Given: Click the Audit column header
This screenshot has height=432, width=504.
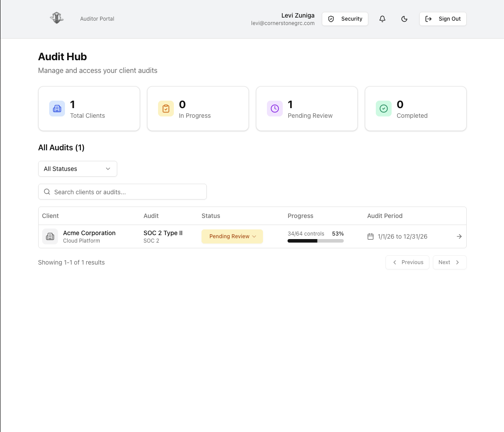Looking at the screenshot, I should coord(151,216).
